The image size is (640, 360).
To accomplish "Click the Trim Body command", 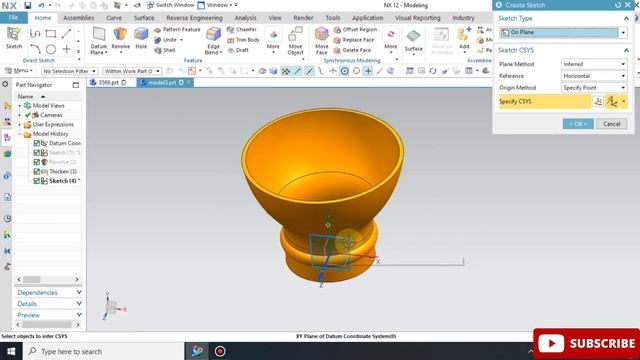I will 243,40.
